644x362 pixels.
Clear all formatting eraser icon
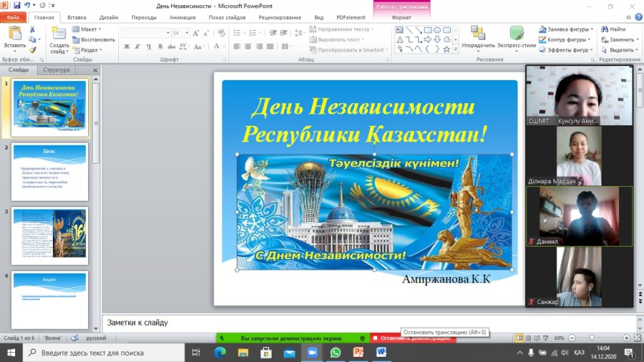[221, 33]
